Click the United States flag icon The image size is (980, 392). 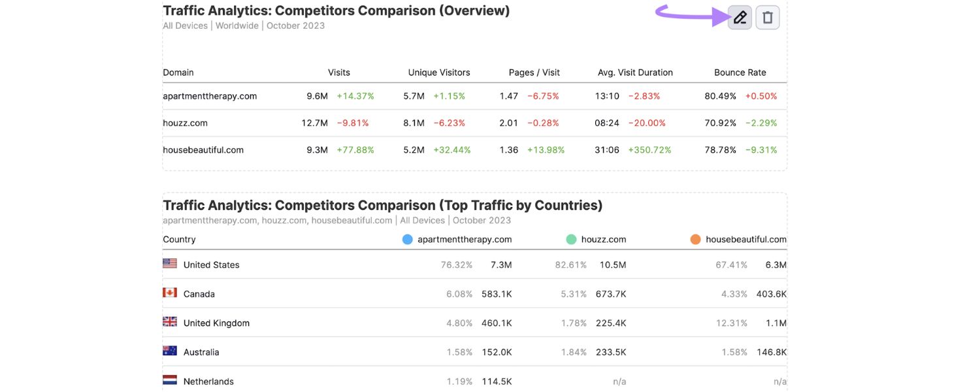coord(169,263)
